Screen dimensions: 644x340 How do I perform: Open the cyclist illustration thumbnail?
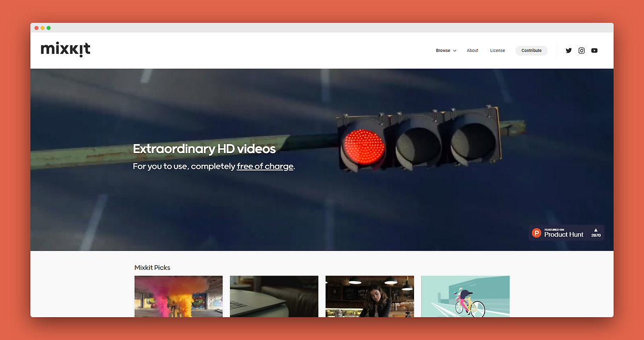pyautogui.click(x=465, y=296)
